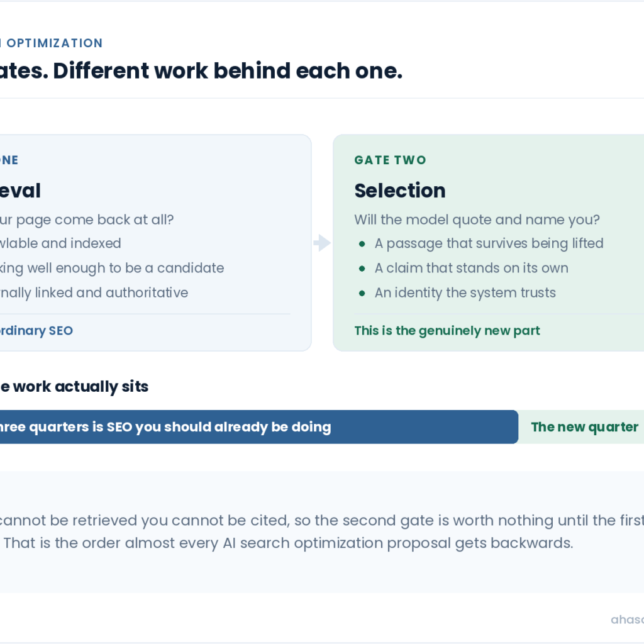Click the bullet dot before 'A passage that survives'
This screenshot has width=644, height=644.
pos(362,244)
